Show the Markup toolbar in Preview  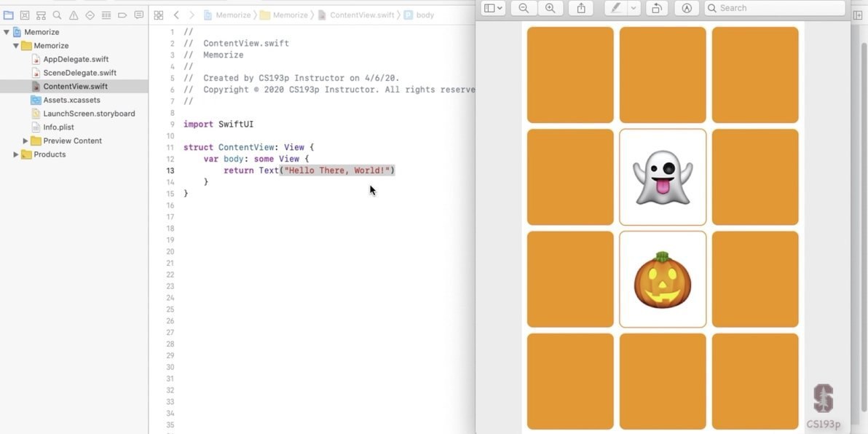pyautogui.click(x=687, y=8)
